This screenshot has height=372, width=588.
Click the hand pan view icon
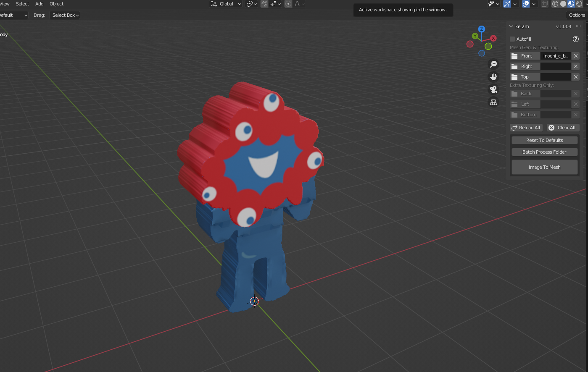coord(493,77)
